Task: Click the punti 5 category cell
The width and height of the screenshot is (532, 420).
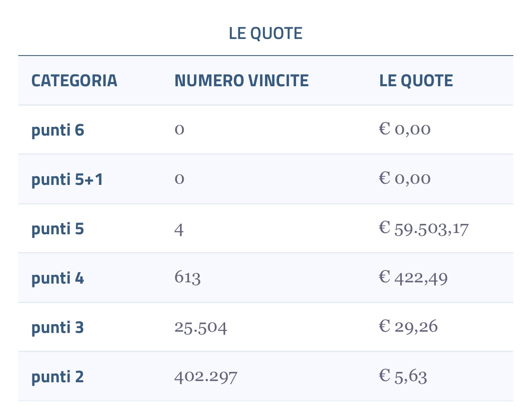Action: [58, 229]
